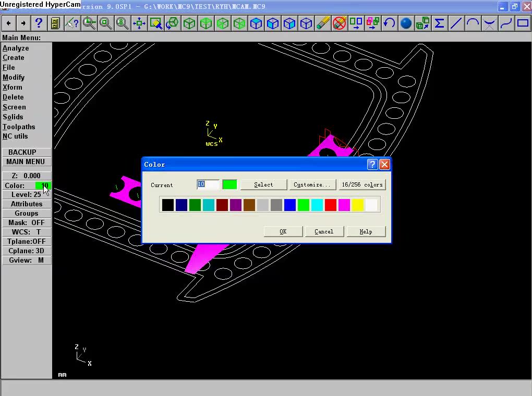This screenshot has height=396, width=532.
Task: Select the Arc drawing tool icon
Action: tap(473, 23)
